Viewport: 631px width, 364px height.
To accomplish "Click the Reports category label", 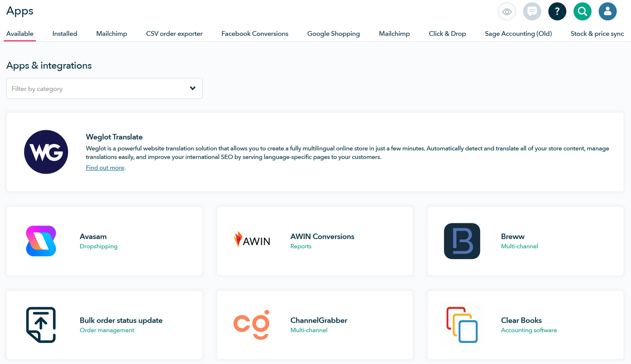I will (301, 246).
